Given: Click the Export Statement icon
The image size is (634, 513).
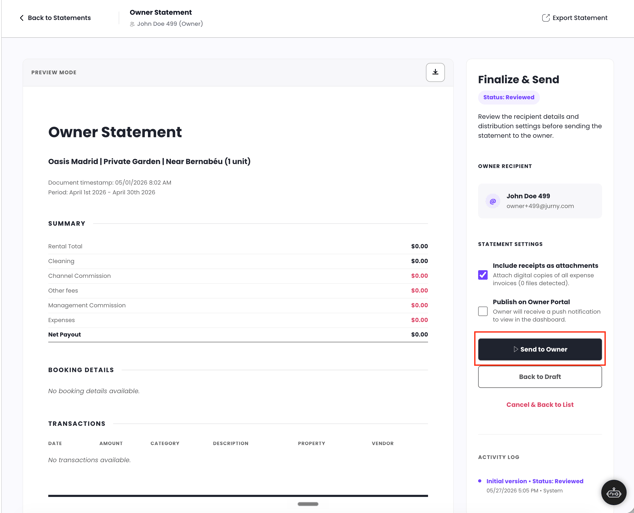Looking at the screenshot, I should pyautogui.click(x=545, y=18).
